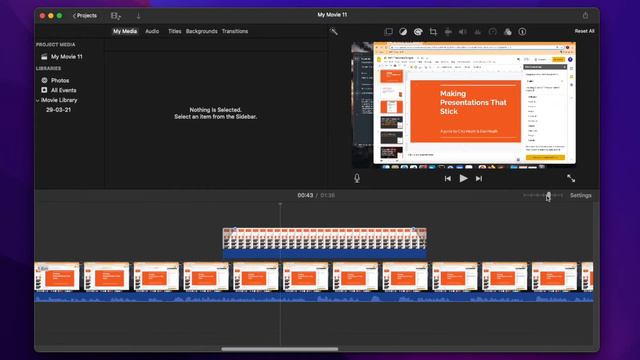Collapse the iMovie Library disclosure arrow

click(x=38, y=100)
